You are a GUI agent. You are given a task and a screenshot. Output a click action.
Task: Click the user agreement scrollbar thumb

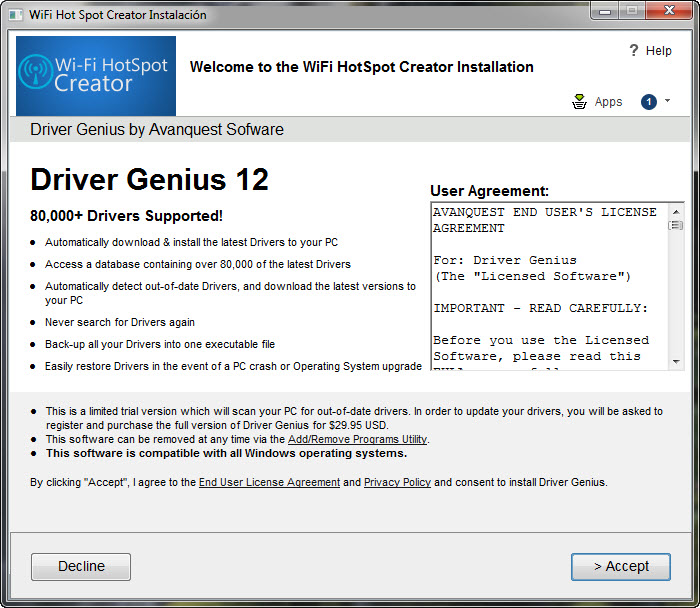tap(676, 225)
